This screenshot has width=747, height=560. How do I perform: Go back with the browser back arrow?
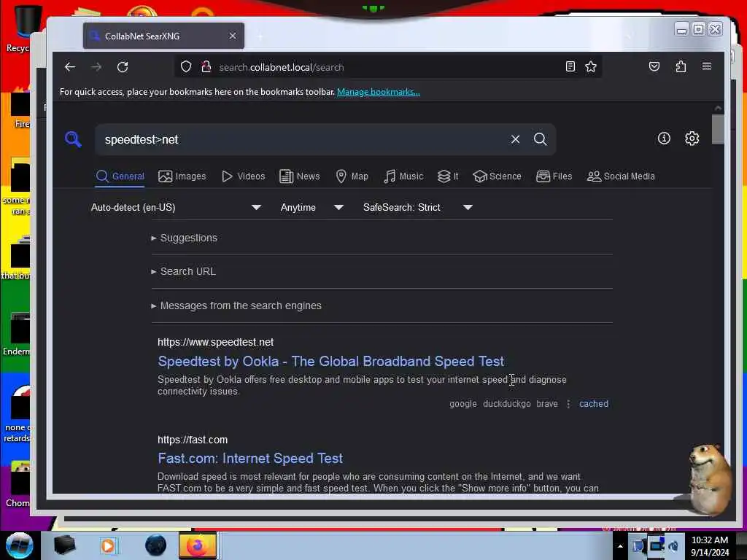point(70,67)
